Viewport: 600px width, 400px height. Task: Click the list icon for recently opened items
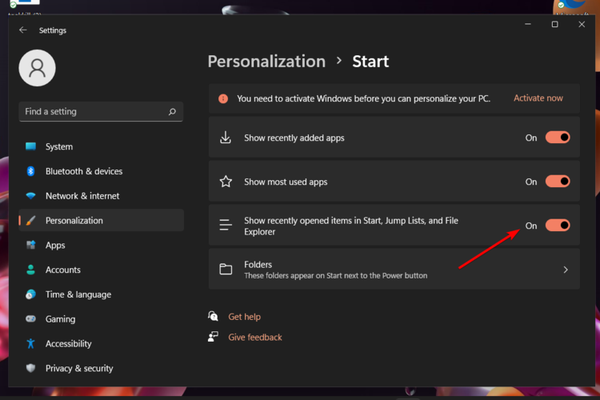point(226,225)
